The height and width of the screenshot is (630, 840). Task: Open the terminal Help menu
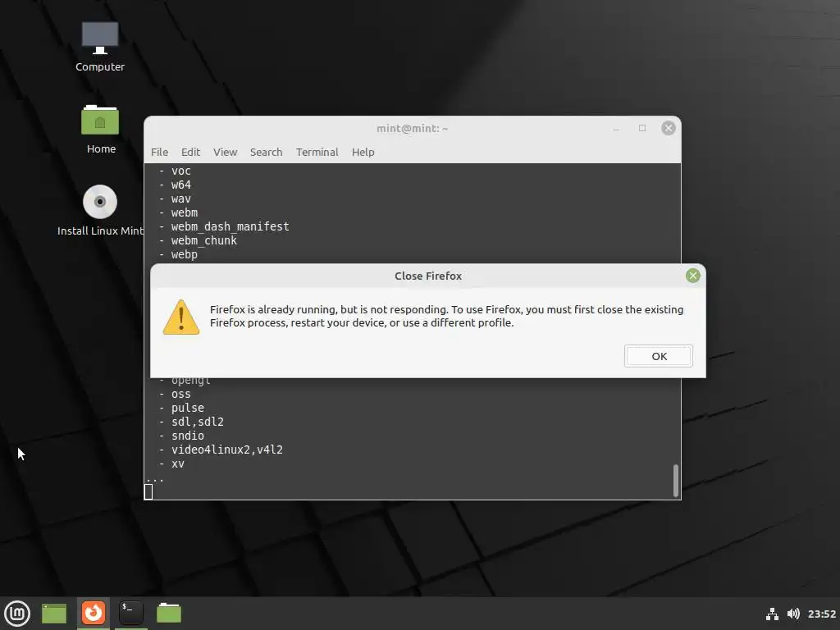coord(363,152)
